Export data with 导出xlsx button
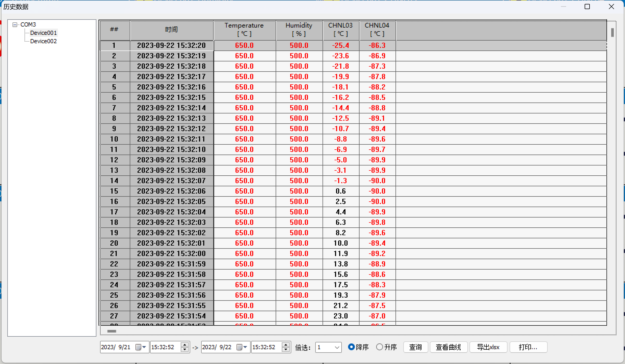Screen dimensions: 625x364 (488, 347)
